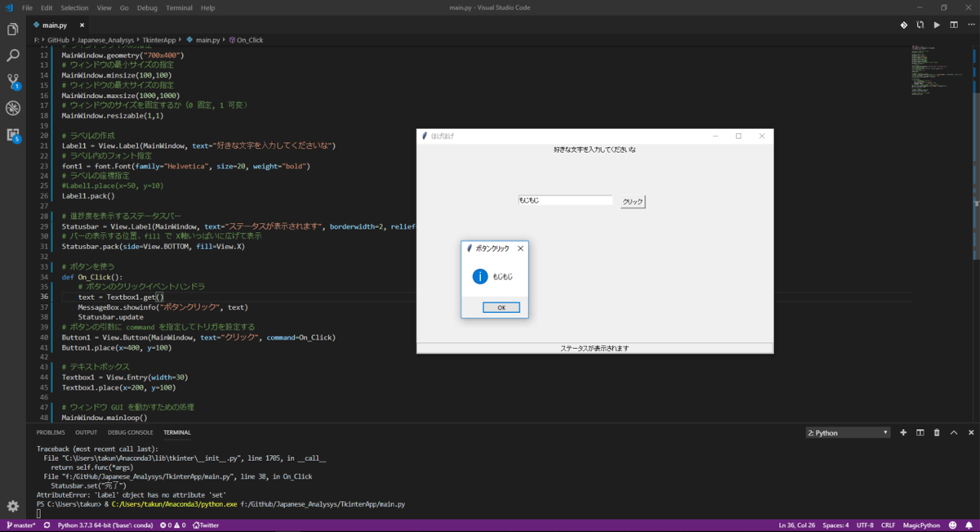Open the Extensions view
The image size is (980, 532).
[13, 135]
